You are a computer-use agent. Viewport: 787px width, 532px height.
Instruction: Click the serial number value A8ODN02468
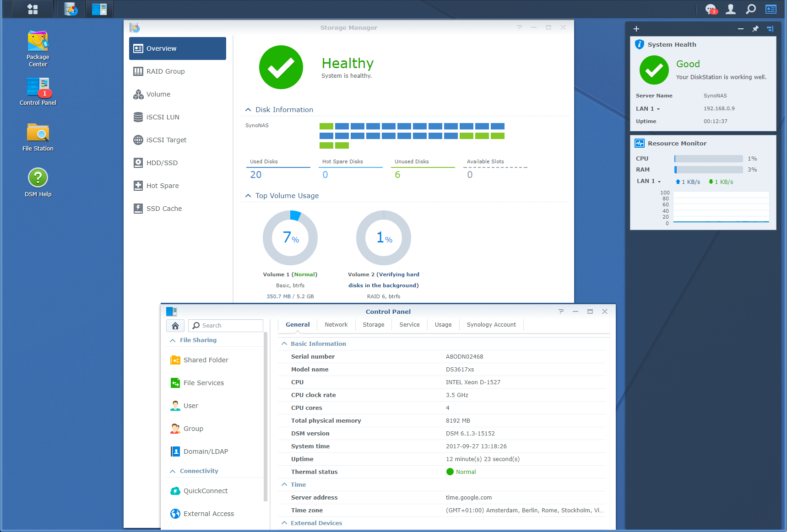(464, 357)
